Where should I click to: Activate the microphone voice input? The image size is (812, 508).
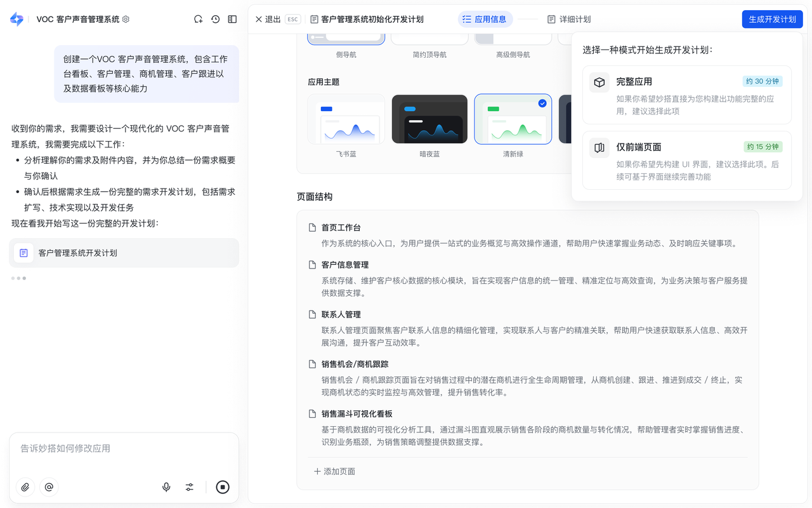[166, 487]
